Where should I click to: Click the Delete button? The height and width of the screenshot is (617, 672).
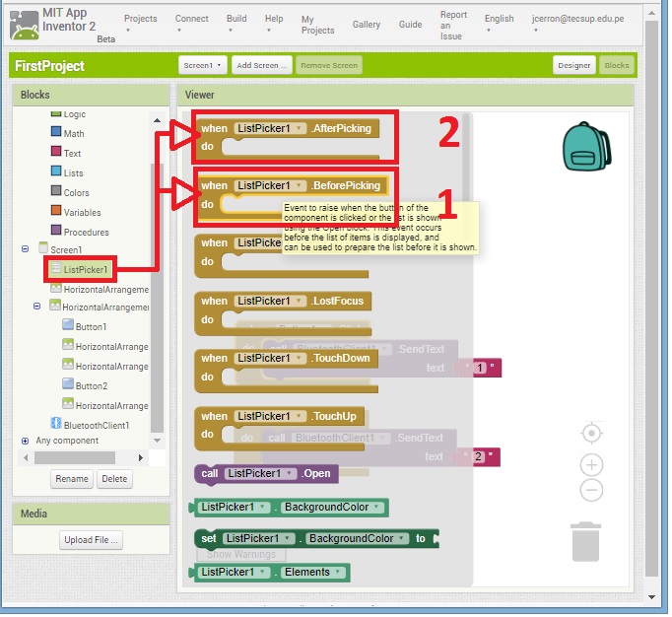point(114,479)
